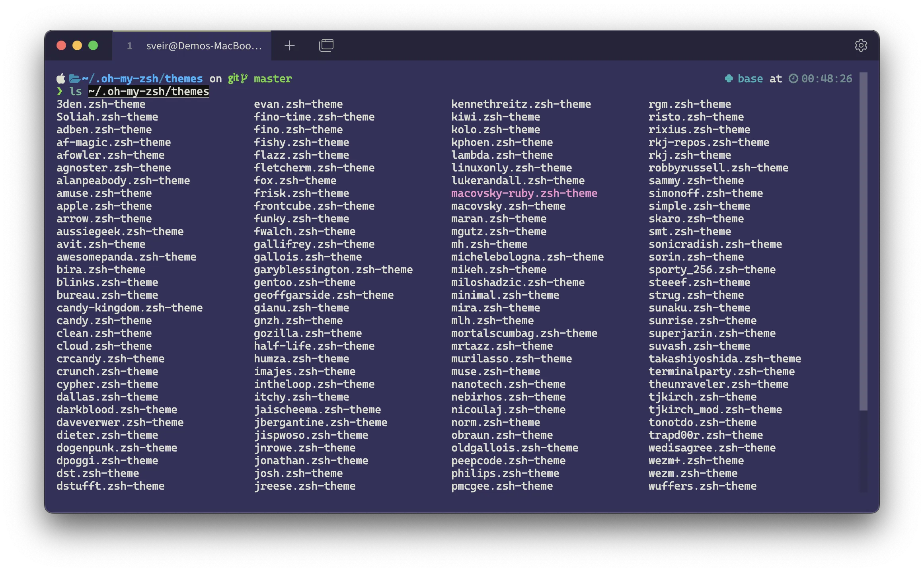Click tjkirch_mod.zsh-theme file name
Screen dimensions: 924x572
(x=715, y=410)
